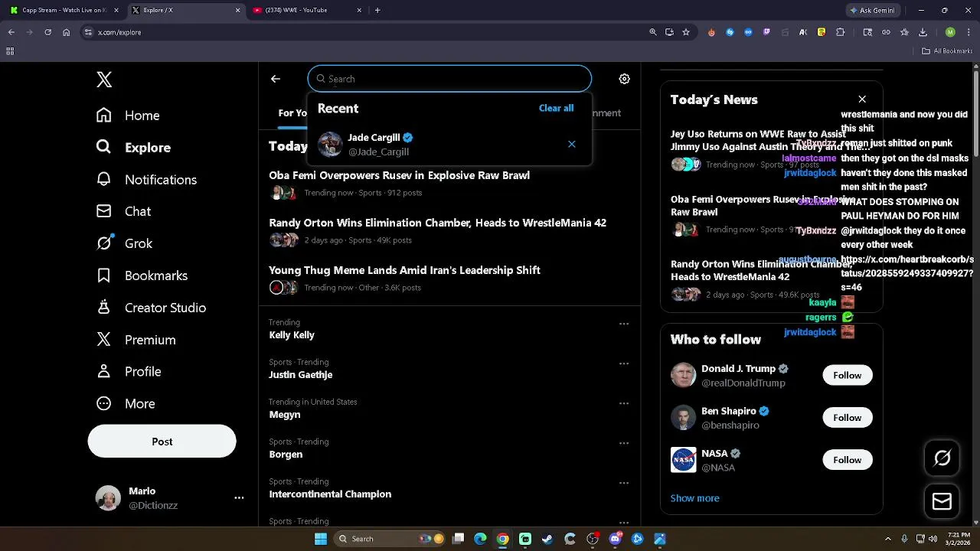Image resolution: width=980 pixels, height=551 pixels.
Task: Expand the More menu in sidebar
Action: [126, 404]
